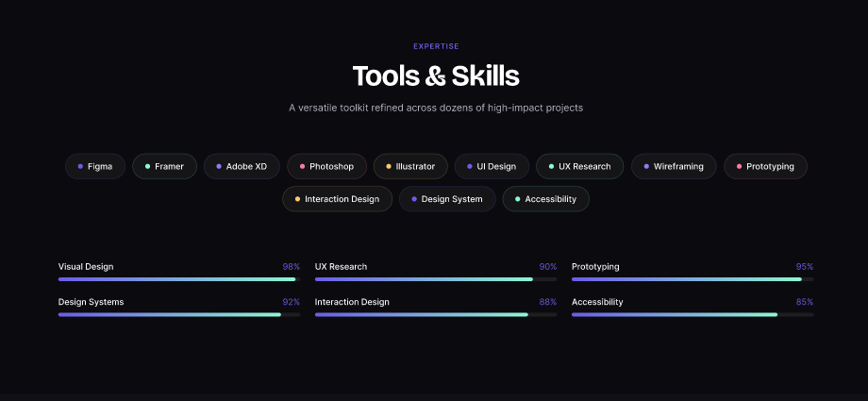Select the Photoshop skill chip
The image size is (868, 401).
coord(326,166)
